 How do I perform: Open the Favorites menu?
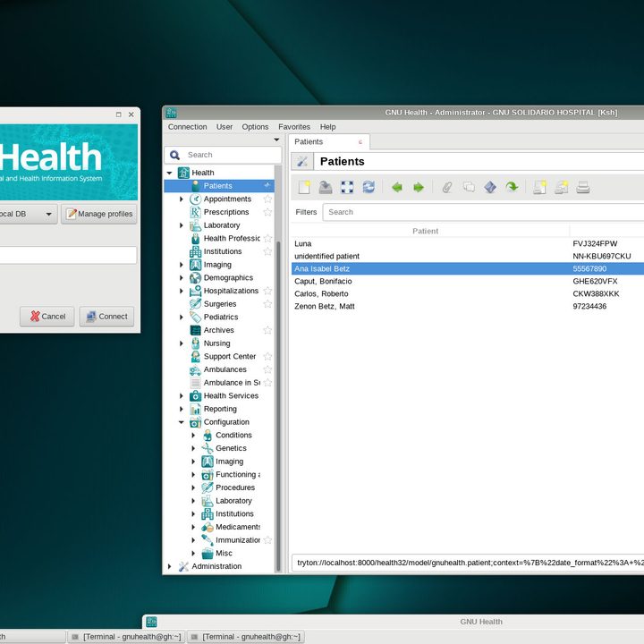coord(294,127)
